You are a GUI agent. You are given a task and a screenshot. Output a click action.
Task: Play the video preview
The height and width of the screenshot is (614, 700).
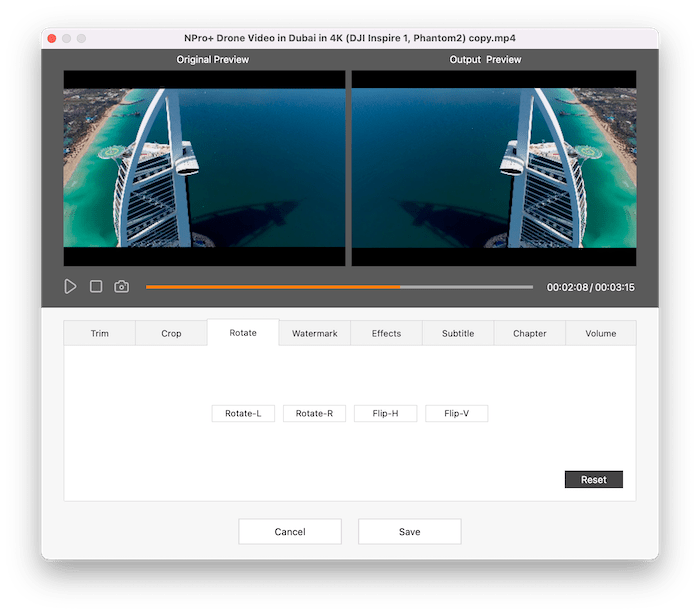point(70,287)
